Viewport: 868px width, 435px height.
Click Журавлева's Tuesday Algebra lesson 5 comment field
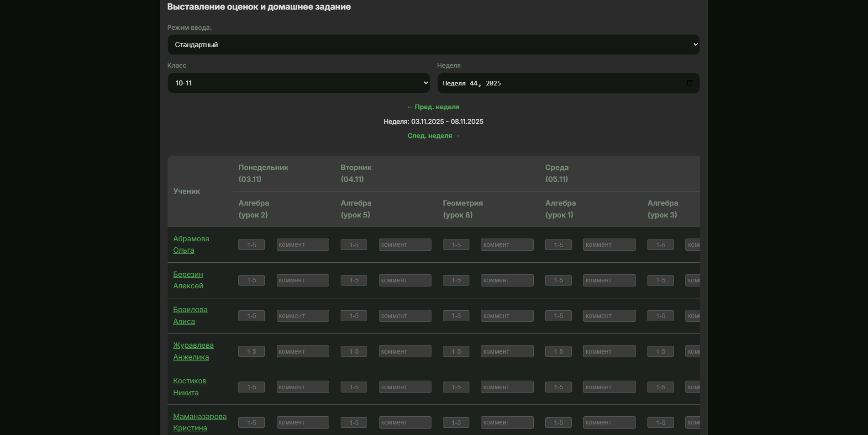(x=405, y=351)
